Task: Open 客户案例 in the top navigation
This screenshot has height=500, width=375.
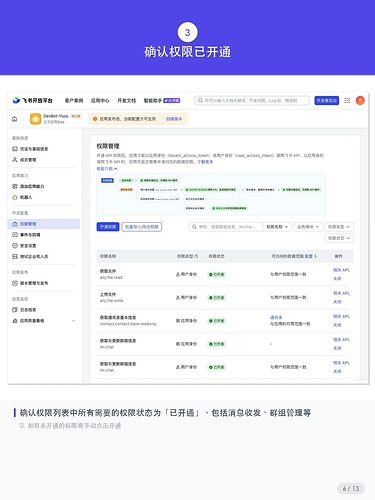Action: coord(74,100)
